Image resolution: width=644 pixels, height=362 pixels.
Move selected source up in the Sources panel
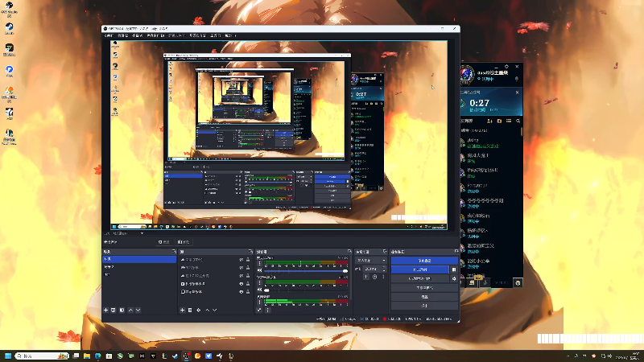208,311
